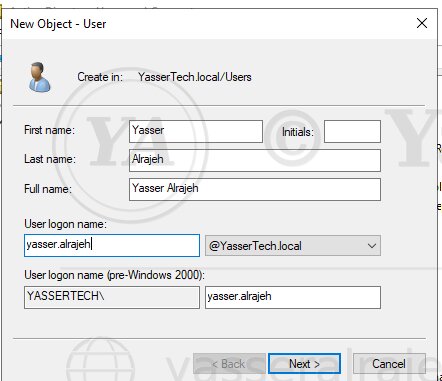Screen dimensions: 442x381
Task: Click the Last name field containing Alrajeh
Action: point(255,160)
